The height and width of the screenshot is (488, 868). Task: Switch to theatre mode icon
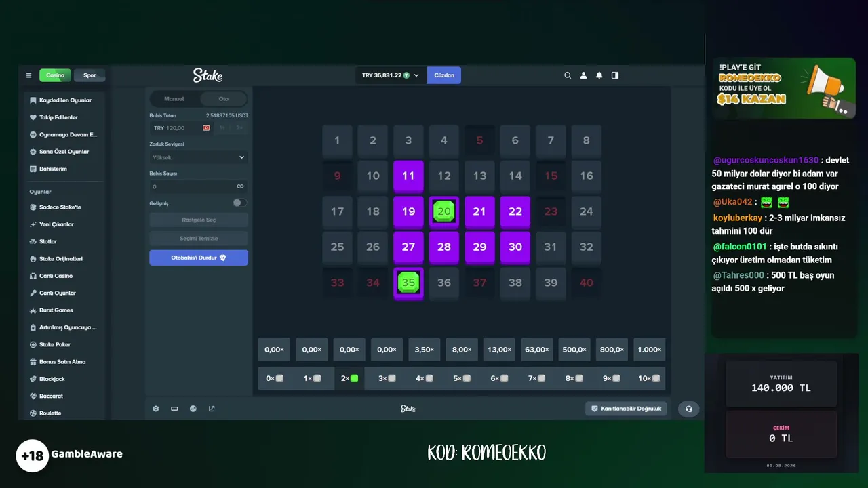(x=174, y=409)
